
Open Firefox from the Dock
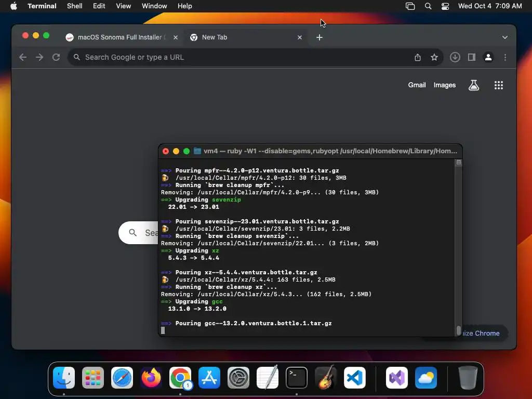151,378
